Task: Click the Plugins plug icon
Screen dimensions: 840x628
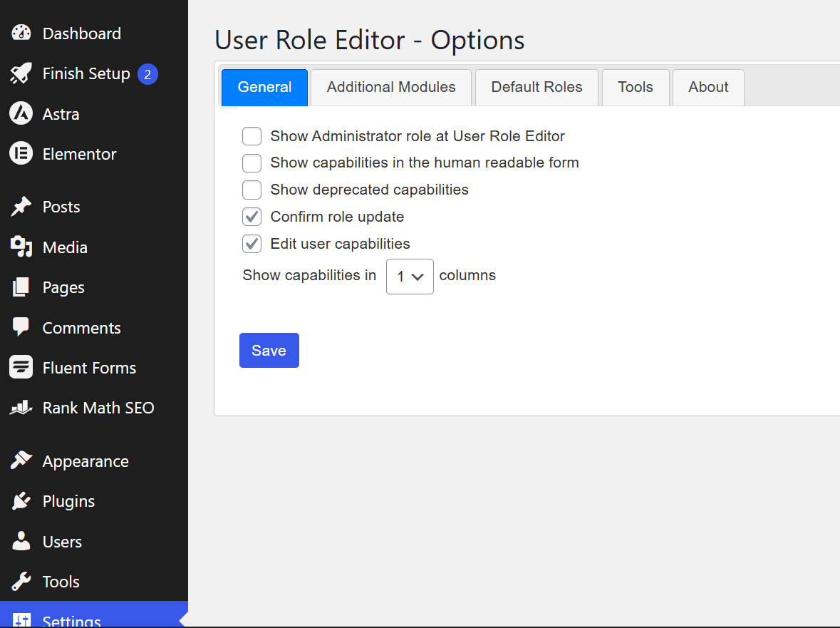Action: coord(21,501)
